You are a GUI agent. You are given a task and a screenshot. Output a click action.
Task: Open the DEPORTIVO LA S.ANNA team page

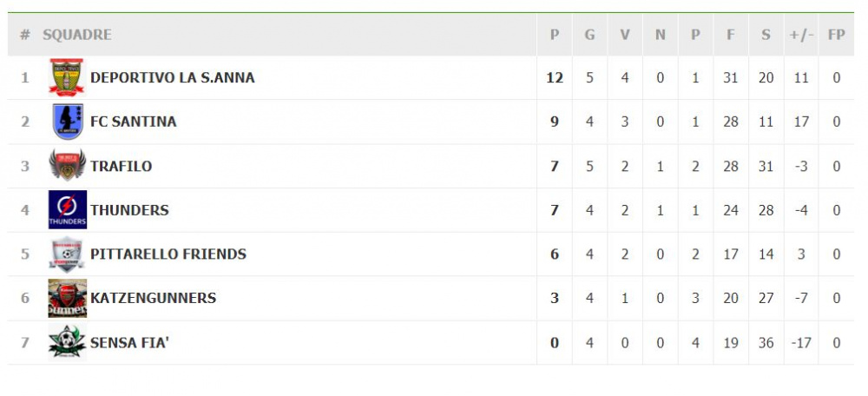pos(173,77)
